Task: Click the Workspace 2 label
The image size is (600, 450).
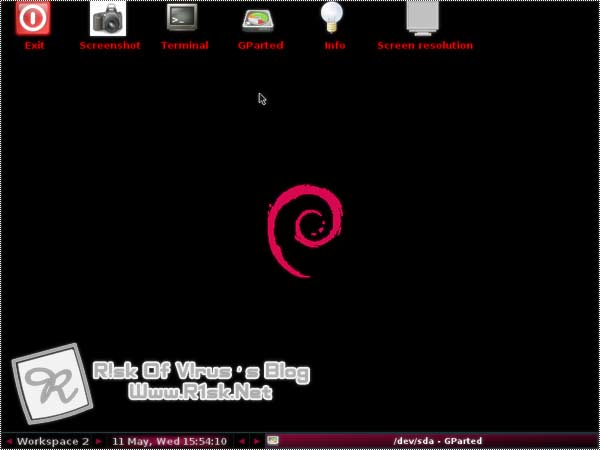Action: point(53,441)
